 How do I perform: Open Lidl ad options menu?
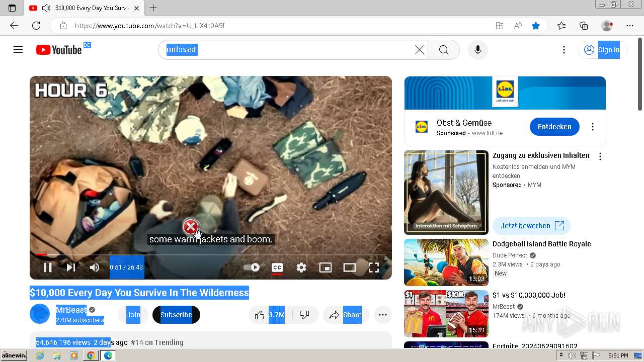coord(593,127)
